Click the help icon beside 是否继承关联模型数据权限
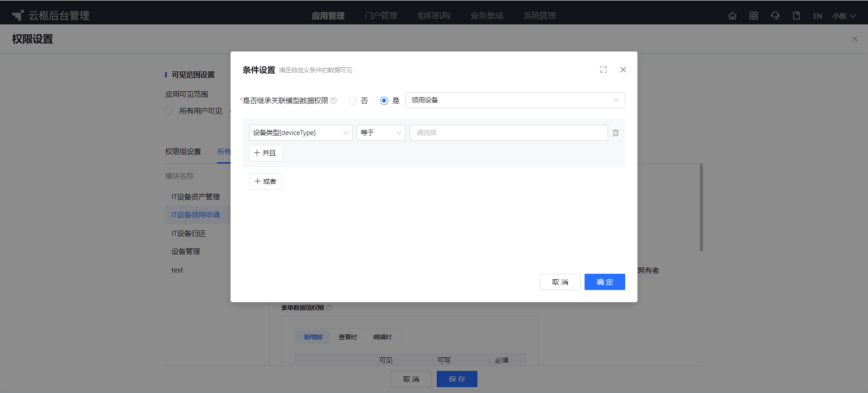The height and width of the screenshot is (393, 868). coord(334,101)
